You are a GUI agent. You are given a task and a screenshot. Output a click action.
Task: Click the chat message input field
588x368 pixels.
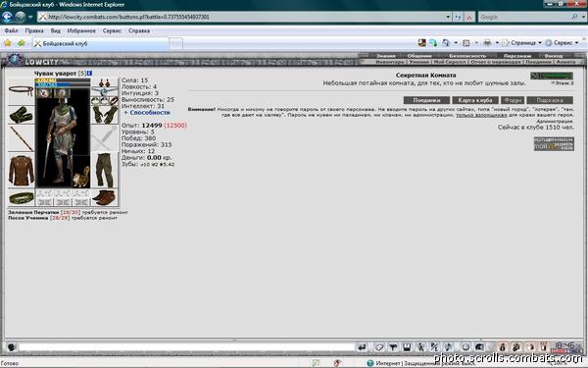tap(187, 347)
